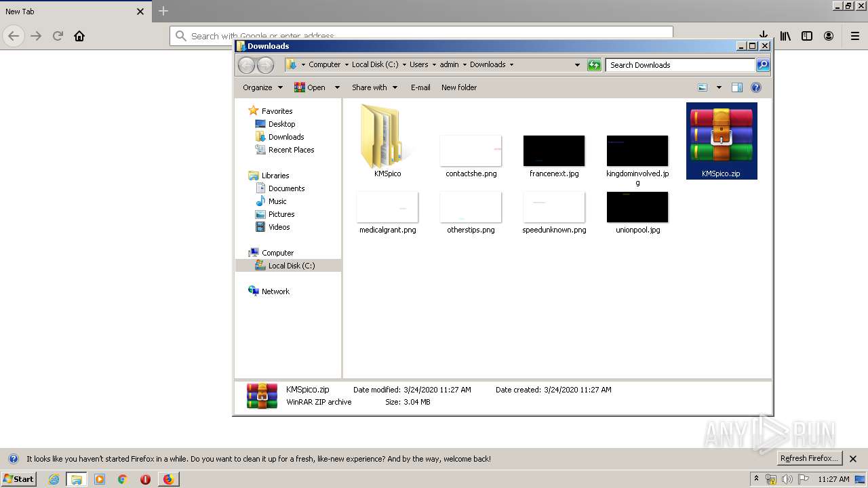Image resolution: width=868 pixels, height=488 pixels.
Task: Click Open button in Explorer toolbar
Action: (x=310, y=87)
